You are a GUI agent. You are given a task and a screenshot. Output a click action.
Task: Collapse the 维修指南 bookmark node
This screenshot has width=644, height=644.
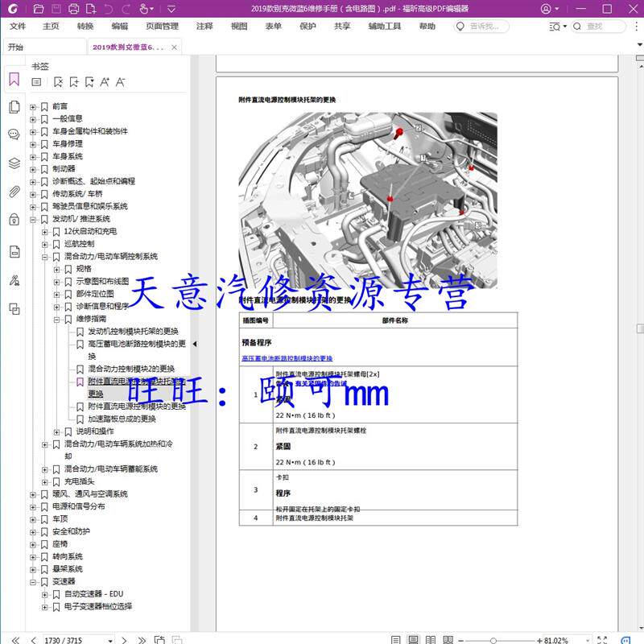[56, 320]
